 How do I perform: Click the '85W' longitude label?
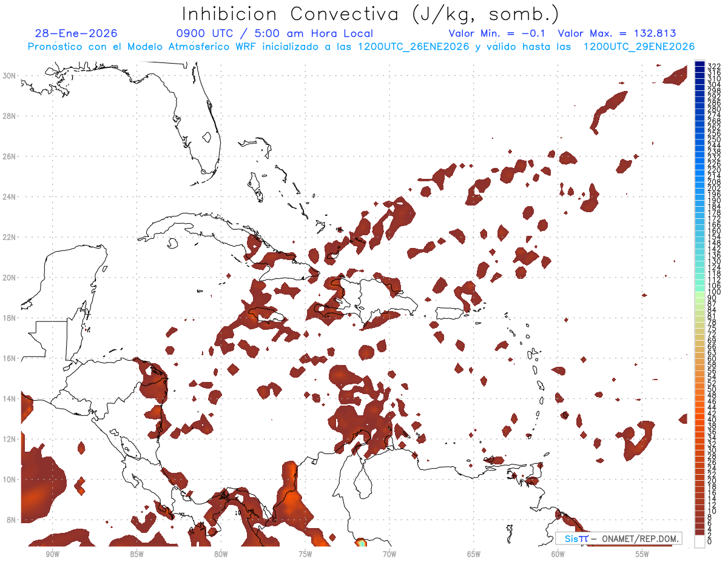tap(136, 554)
